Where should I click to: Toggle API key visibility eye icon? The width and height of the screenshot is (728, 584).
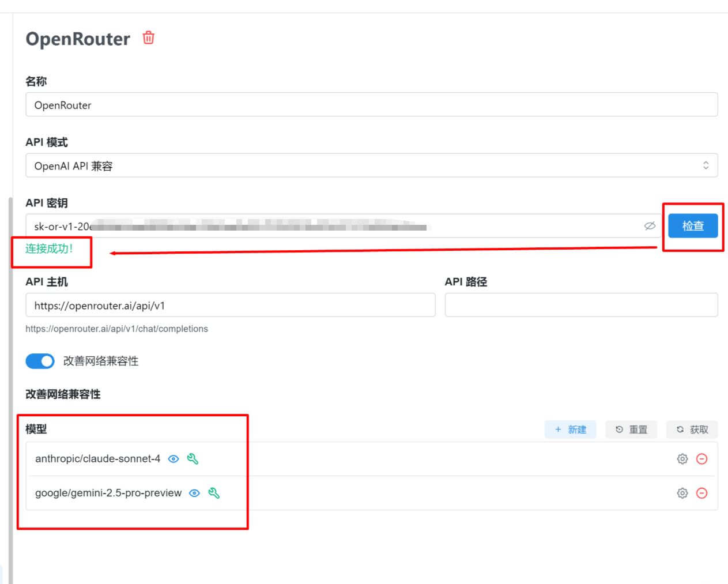pyautogui.click(x=650, y=226)
